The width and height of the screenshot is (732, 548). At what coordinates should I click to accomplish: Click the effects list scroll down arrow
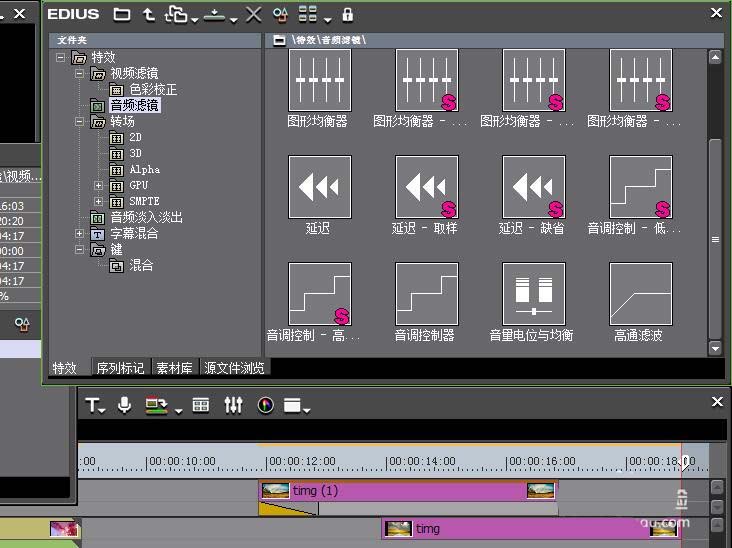(x=715, y=348)
